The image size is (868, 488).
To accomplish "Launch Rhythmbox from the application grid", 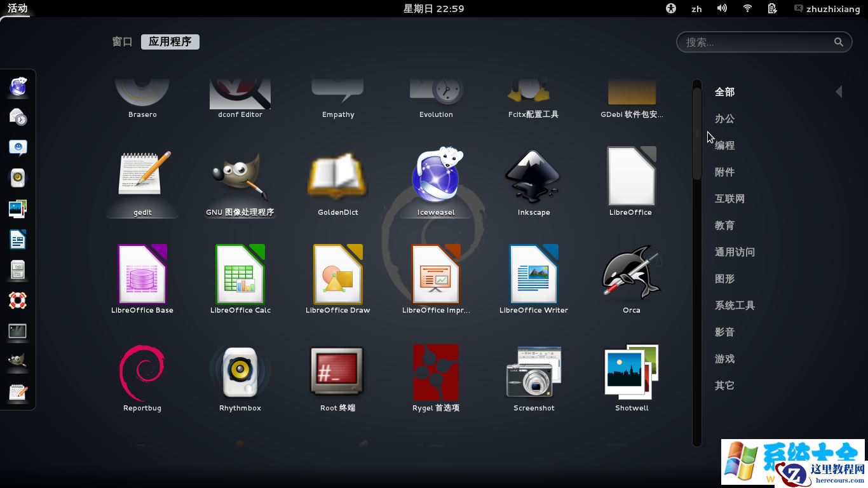I will click(240, 377).
